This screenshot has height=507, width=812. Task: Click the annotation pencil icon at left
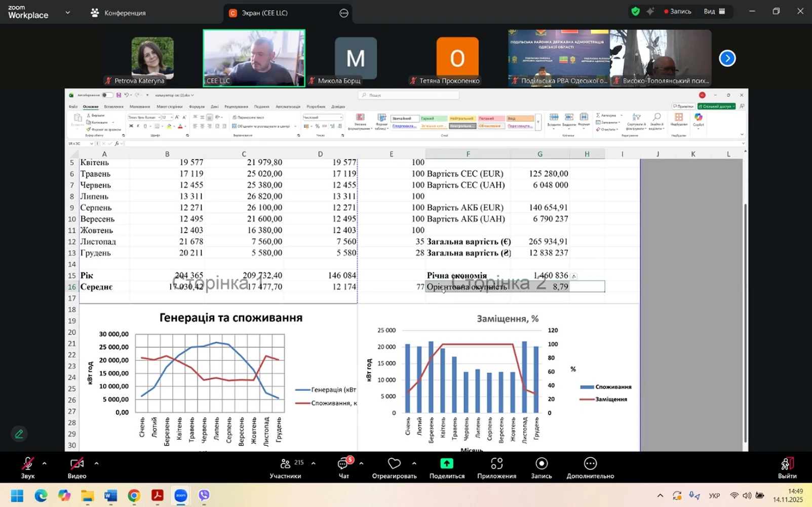(x=19, y=434)
